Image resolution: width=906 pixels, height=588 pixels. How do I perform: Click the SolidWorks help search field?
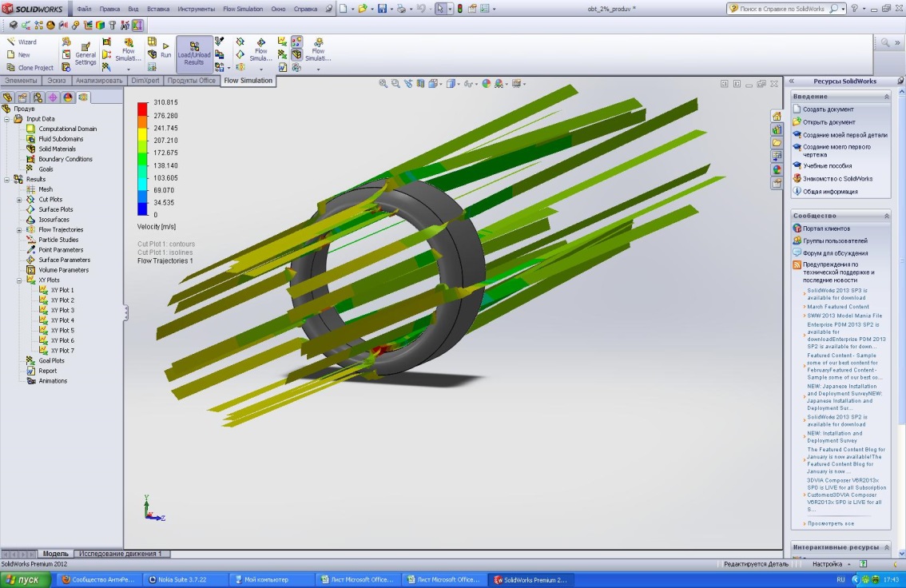(782, 9)
